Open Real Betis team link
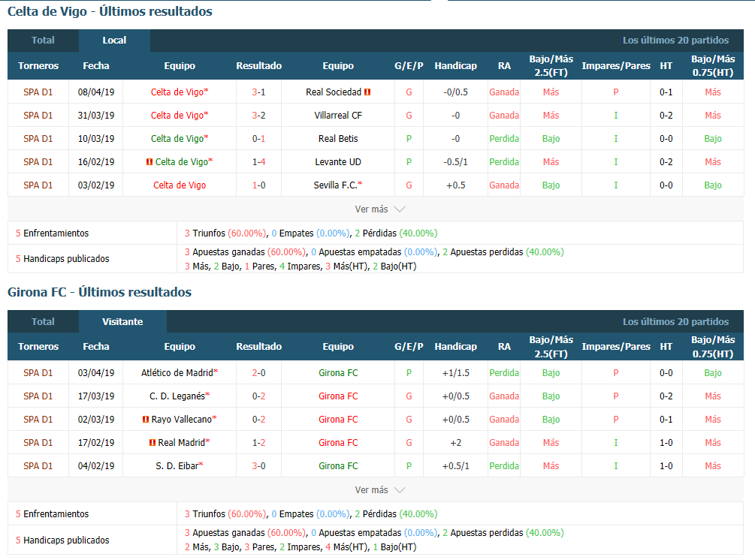The height and width of the screenshot is (560, 755). click(338, 139)
